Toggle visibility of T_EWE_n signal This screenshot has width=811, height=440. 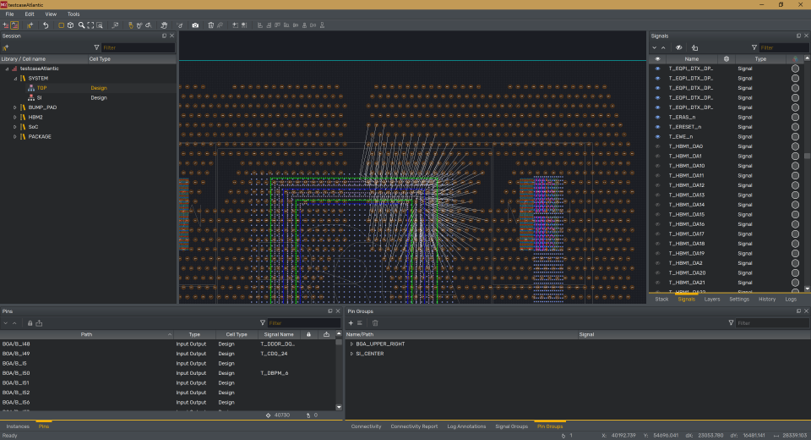tap(657, 137)
